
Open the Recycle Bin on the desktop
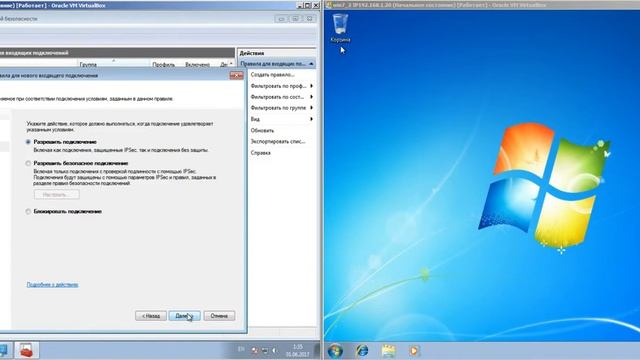(340, 28)
